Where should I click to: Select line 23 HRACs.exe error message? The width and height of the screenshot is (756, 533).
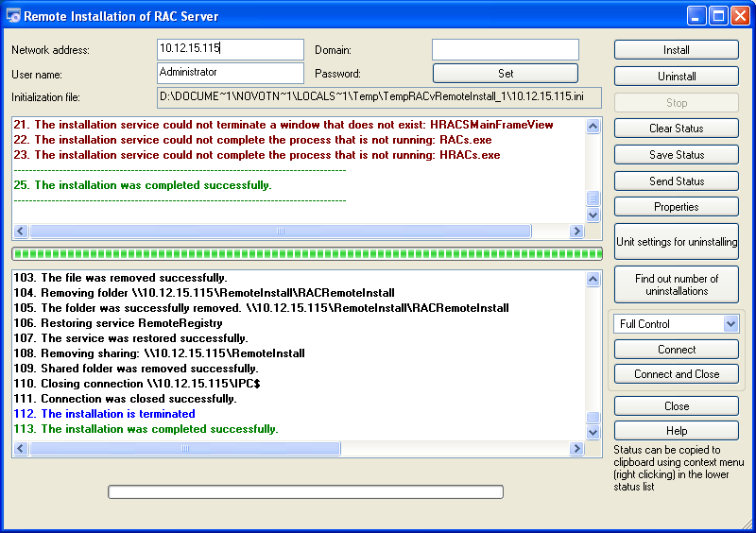[256, 155]
